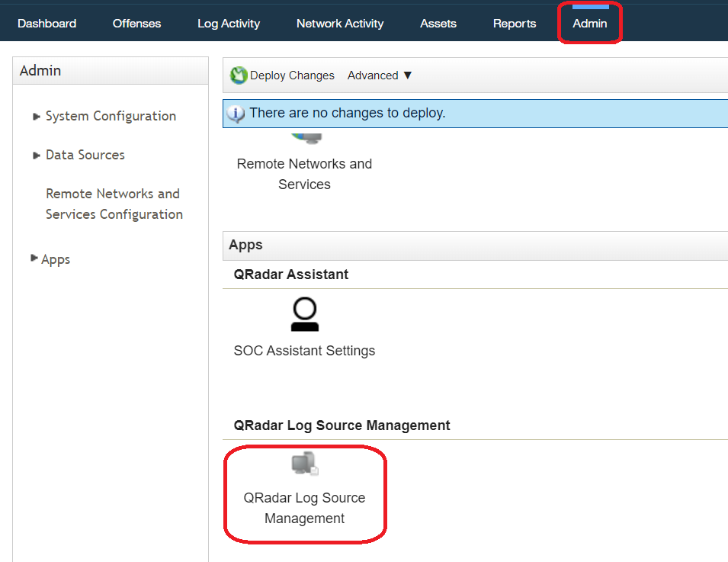Click the QRadar Log Source Management heading
The width and height of the screenshot is (728, 562).
(x=342, y=426)
